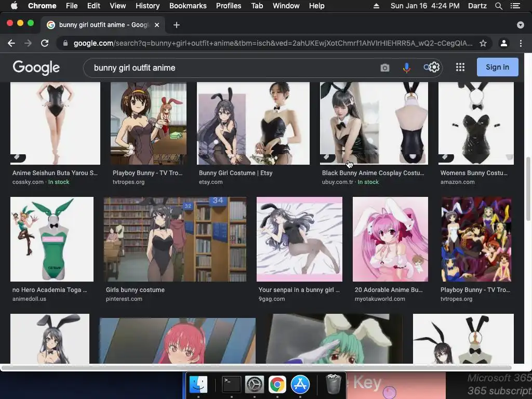
Task: Open the Chrome menu in menu bar
Action: (42, 6)
